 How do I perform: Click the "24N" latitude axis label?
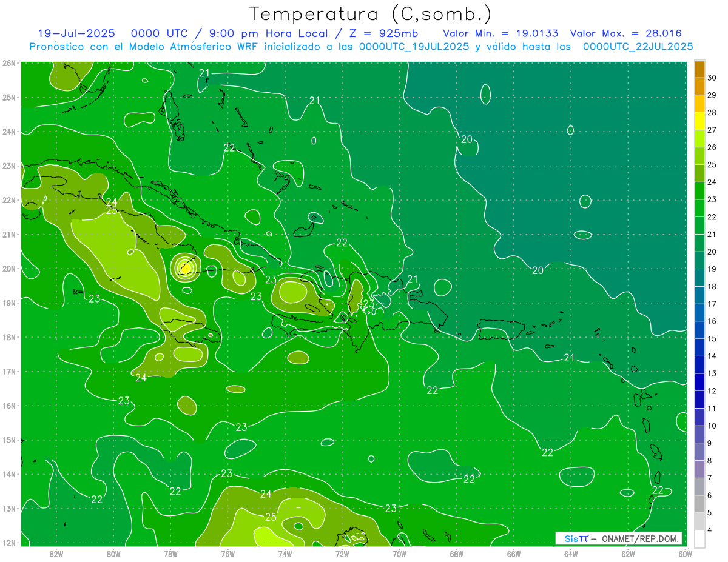coord(9,132)
